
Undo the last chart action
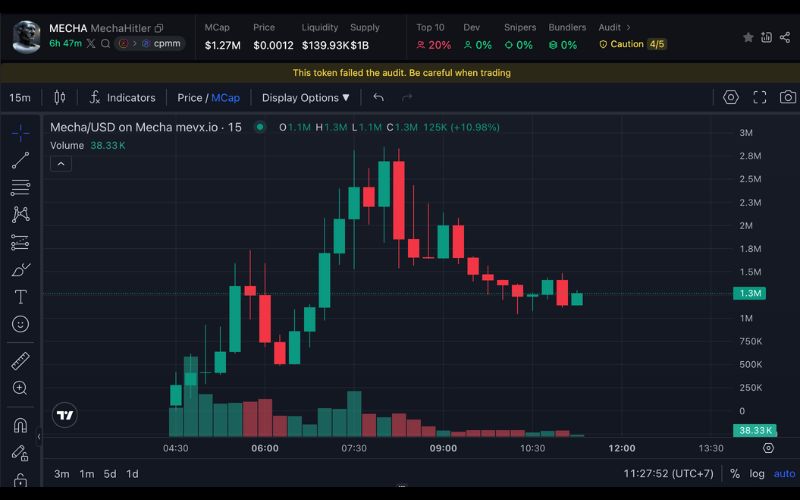378,97
